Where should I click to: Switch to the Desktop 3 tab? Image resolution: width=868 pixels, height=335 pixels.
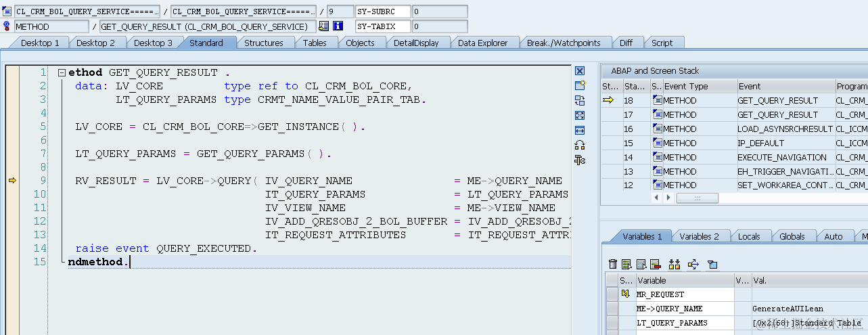[x=152, y=43]
